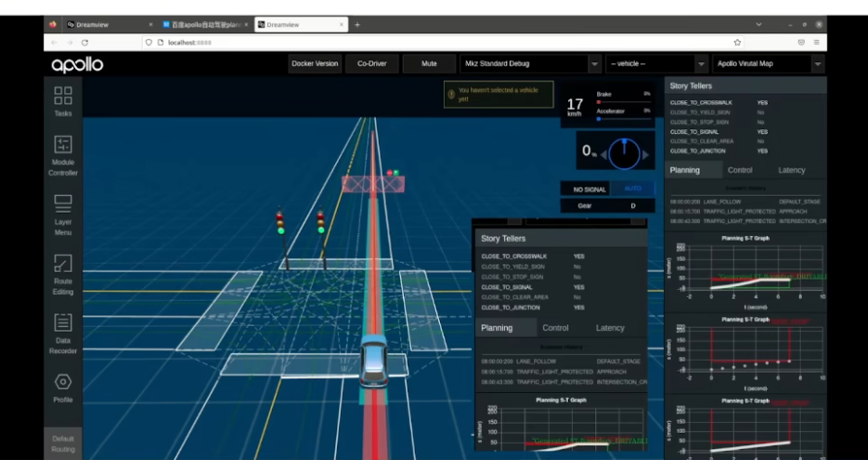Viewport: 868px width, 460px height.
Task: Select Control tab in floating panel
Action: tap(555, 328)
